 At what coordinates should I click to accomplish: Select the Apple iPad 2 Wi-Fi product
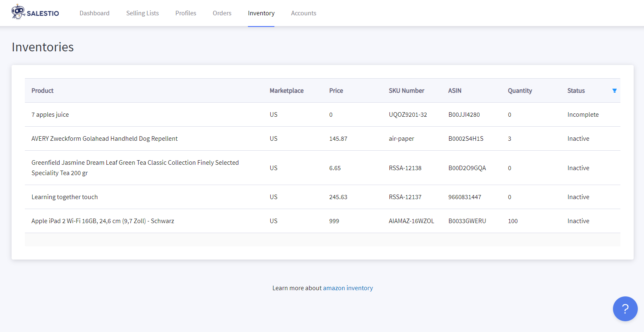[103, 221]
